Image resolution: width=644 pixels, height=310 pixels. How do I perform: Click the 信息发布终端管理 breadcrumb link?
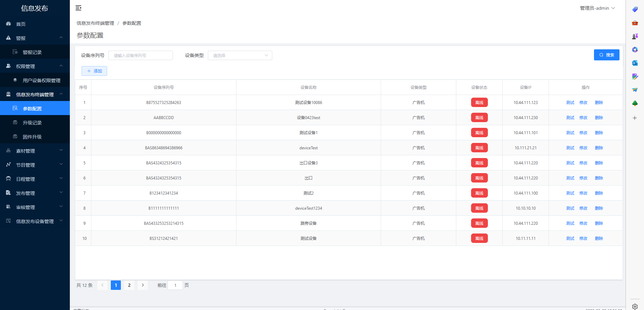click(x=95, y=23)
